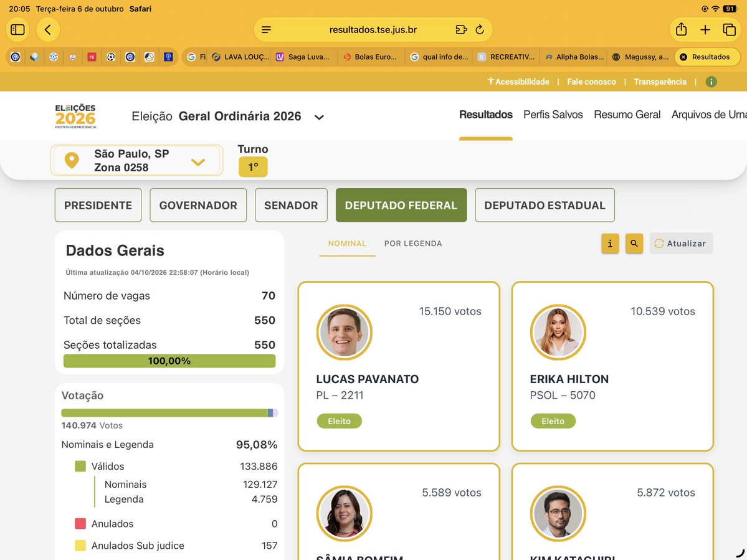Show tab overview icon
This screenshot has width=747, height=560.
(730, 29)
